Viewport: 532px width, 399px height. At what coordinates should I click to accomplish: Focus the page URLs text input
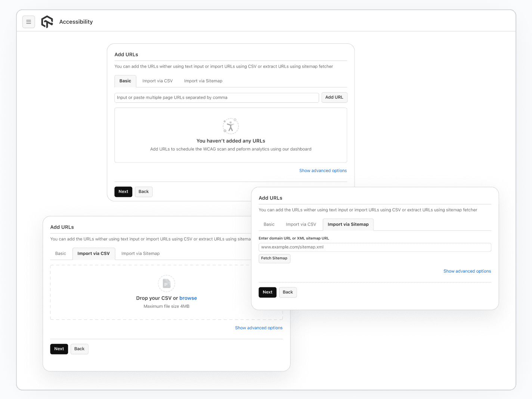coord(216,98)
